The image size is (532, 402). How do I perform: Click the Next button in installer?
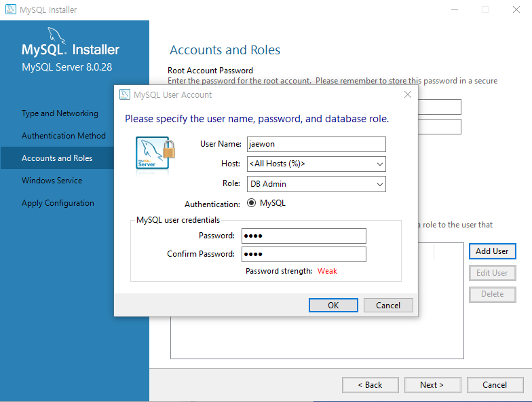[x=433, y=385]
